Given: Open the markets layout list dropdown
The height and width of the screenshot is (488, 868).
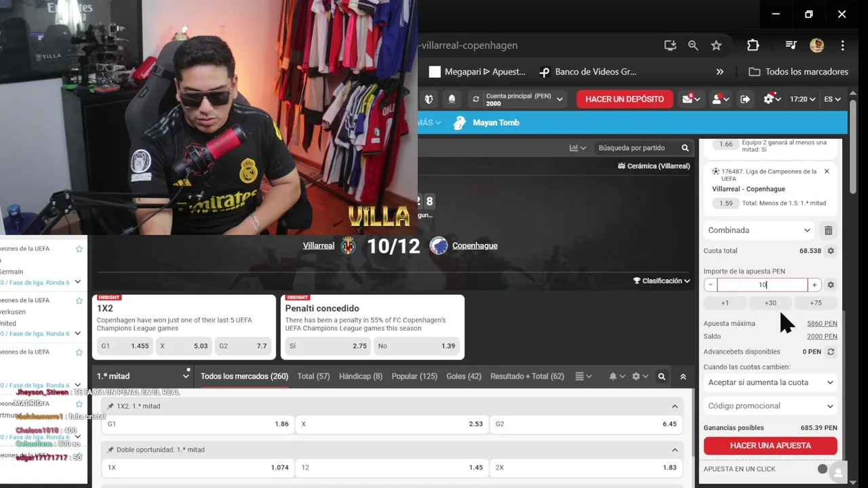Looking at the screenshot, I should [583, 376].
